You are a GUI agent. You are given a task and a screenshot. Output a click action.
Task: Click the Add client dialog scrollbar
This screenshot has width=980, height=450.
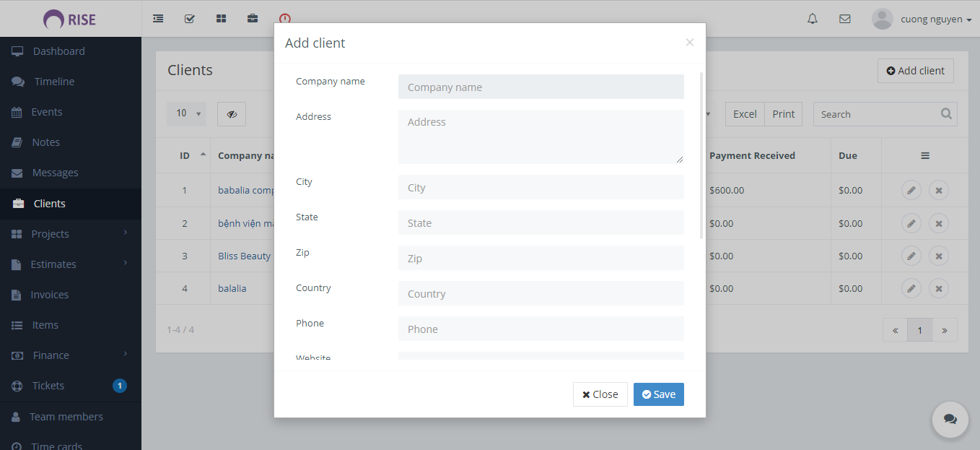tap(701, 155)
